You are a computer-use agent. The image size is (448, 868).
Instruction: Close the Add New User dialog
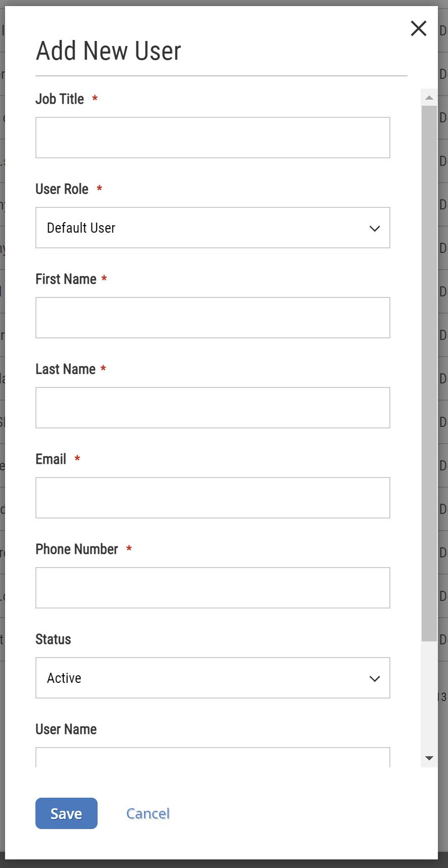click(x=419, y=29)
